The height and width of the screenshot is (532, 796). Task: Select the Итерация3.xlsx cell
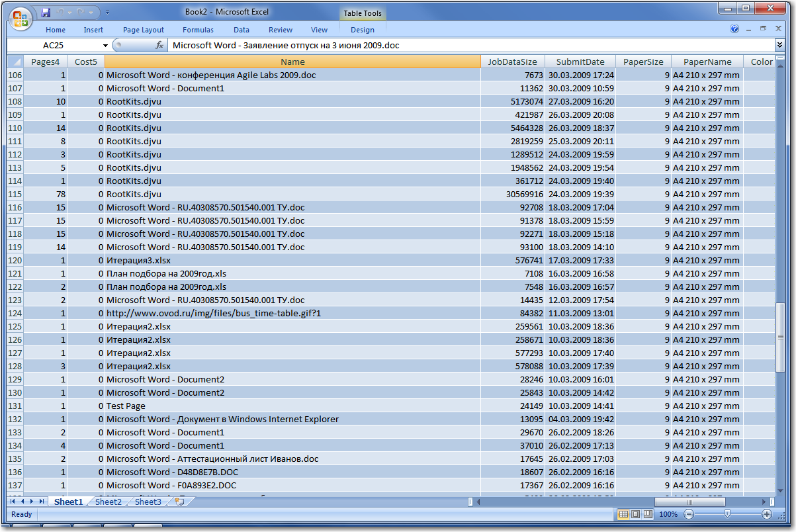[293, 260]
